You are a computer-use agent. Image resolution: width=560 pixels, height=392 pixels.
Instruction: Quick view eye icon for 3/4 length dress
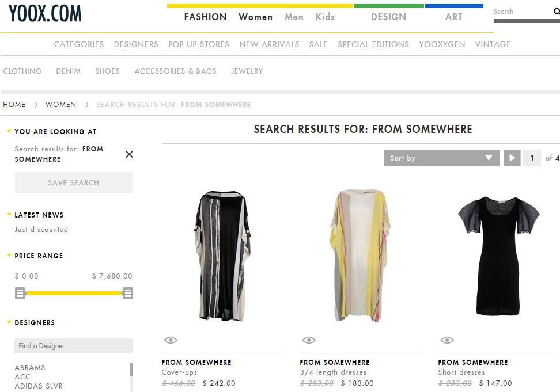pos(309,340)
